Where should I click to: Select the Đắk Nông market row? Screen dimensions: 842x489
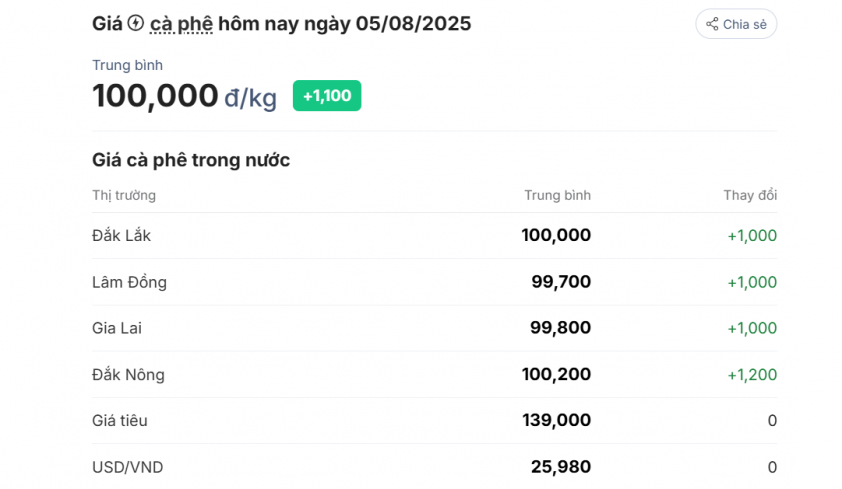(x=434, y=375)
